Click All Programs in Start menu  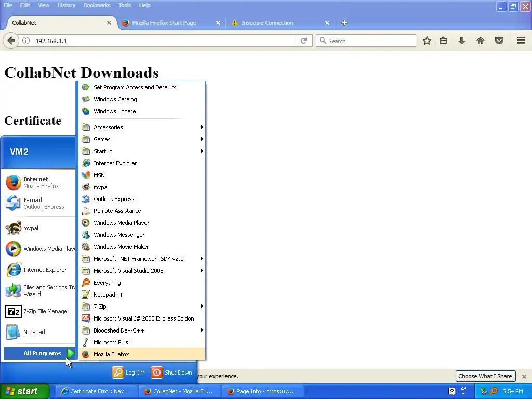pyautogui.click(x=39, y=353)
